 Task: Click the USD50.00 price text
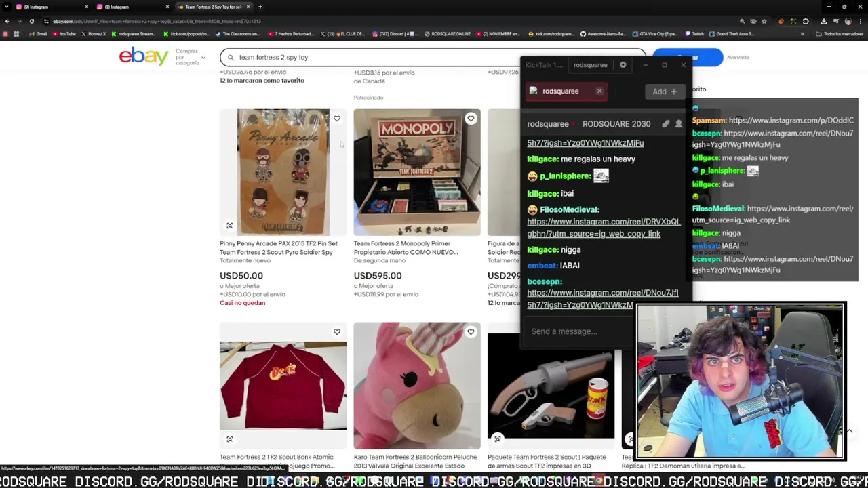(x=241, y=276)
